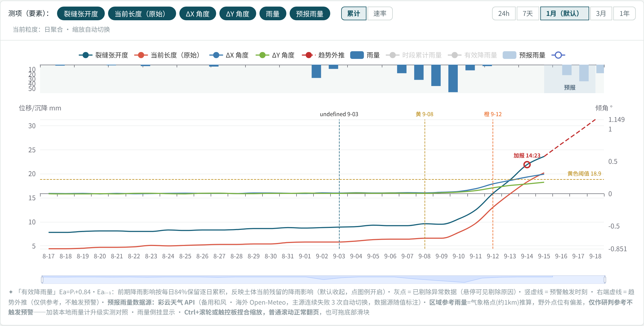Toggle the 雨量 metric pill
The height and width of the screenshot is (326, 644).
[273, 14]
